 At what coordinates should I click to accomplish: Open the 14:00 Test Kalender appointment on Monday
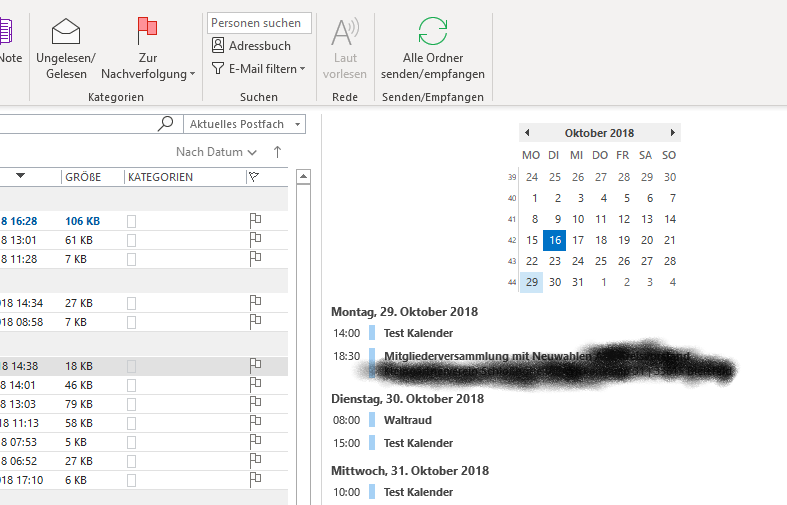[x=418, y=333]
